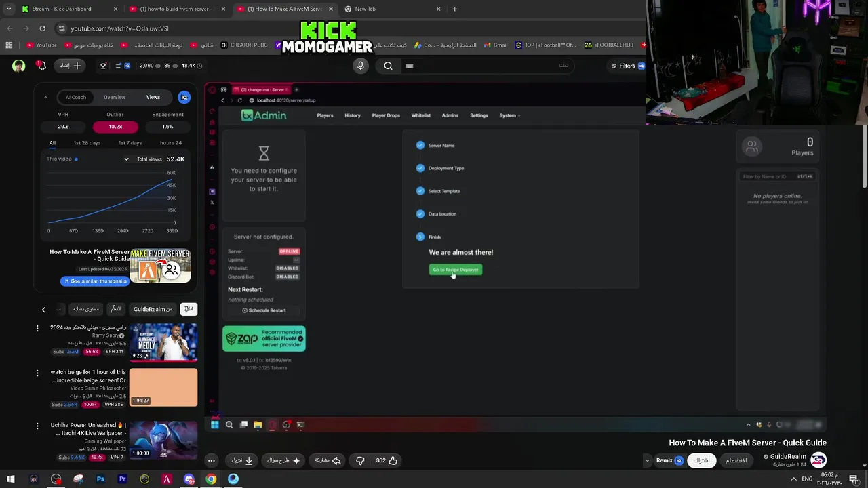The image size is (868, 488).
Task: Click the Go to Recipe Deployer button
Action: [456, 270]
